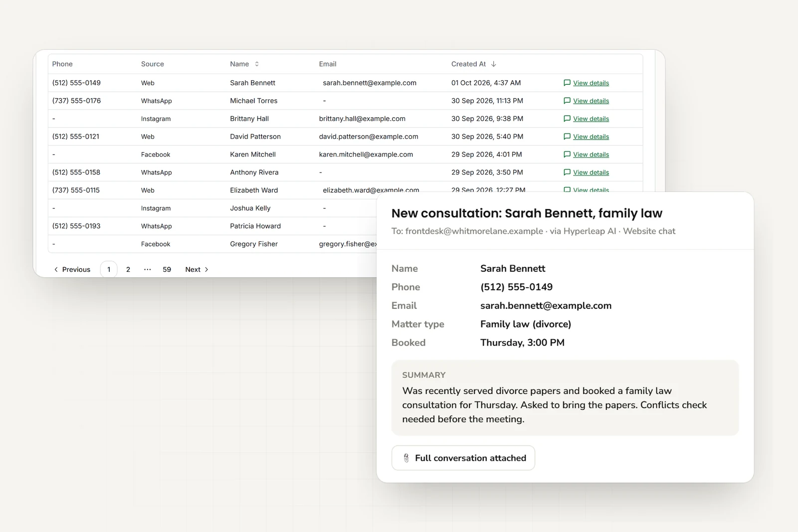The width and height of the screenshot is (798, 532).
Task: Open View details for Anthony Rivera
Action: tap(591, 173)
